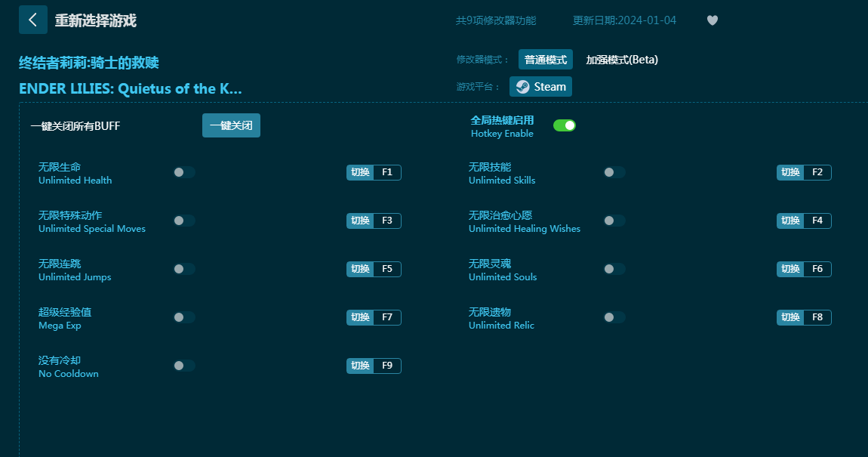Click the game title 终结者莉莉:骑士的救赎
This screenshot has width=868, height=457.
[x=89, y=63]
